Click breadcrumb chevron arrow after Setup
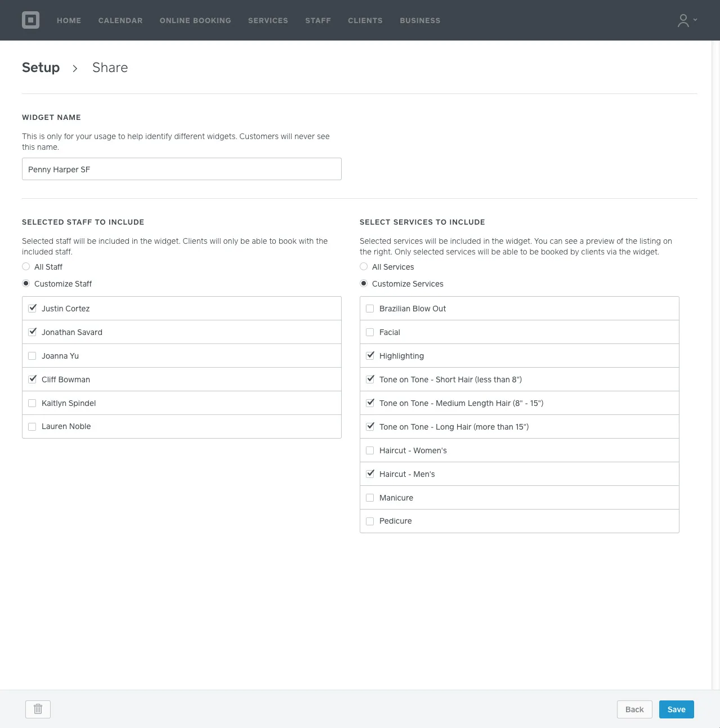 pos(75,68)
